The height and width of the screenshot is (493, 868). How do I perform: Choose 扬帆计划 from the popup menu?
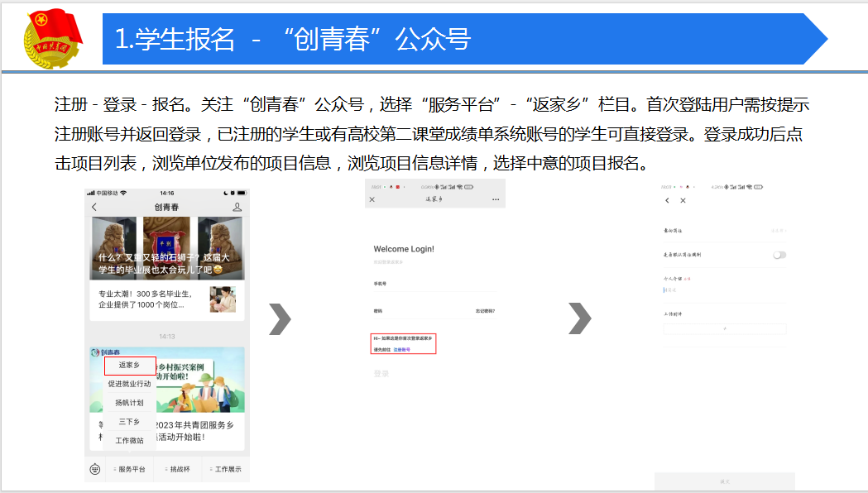[x=130, y=403]
